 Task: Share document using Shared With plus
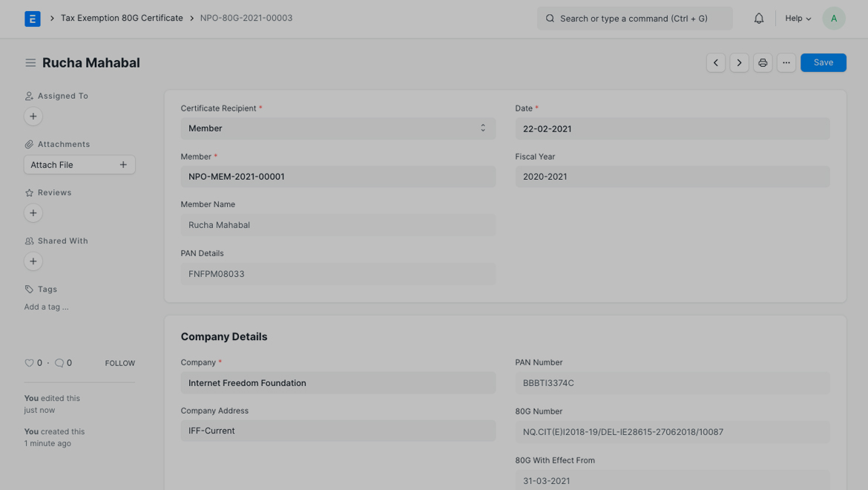coord(33,261)
